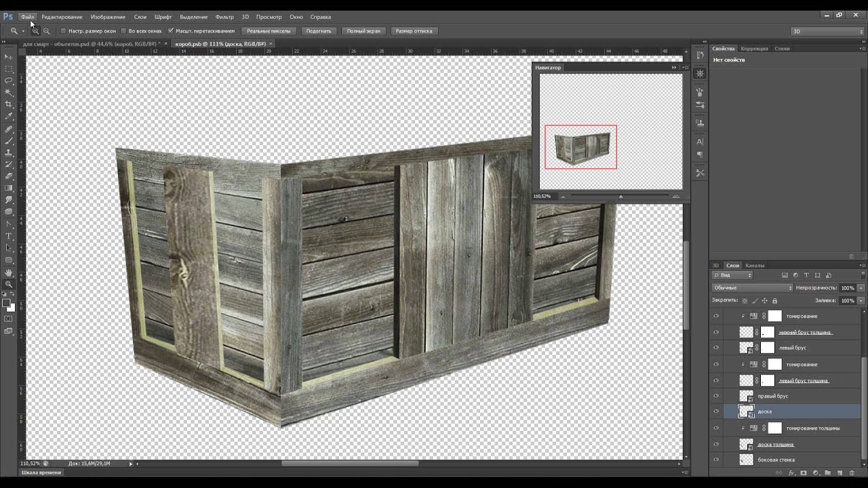This screenshot has height=488, width=868.
Task: Select the Hand tool
Action: (9, 272)
